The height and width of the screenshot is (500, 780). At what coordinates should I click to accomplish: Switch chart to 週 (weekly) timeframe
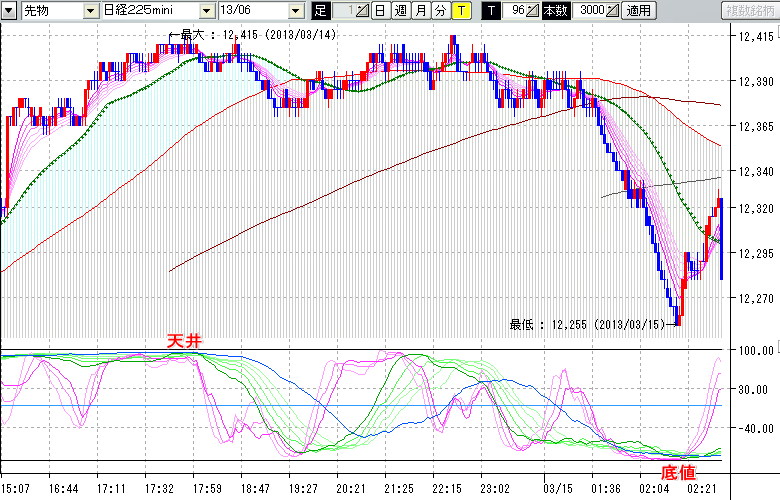tap(400, 11)
